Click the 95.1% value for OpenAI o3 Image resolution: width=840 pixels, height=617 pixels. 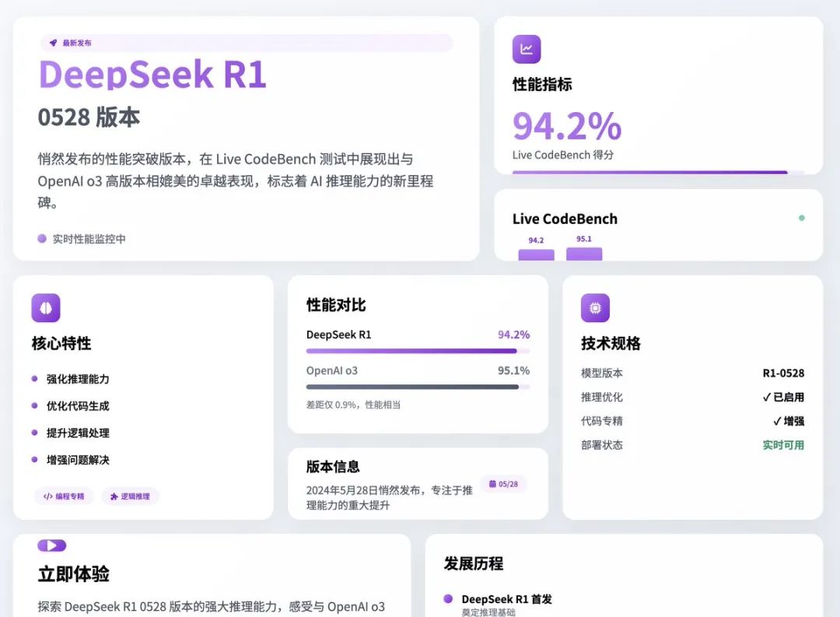click(x=514, y=370)
